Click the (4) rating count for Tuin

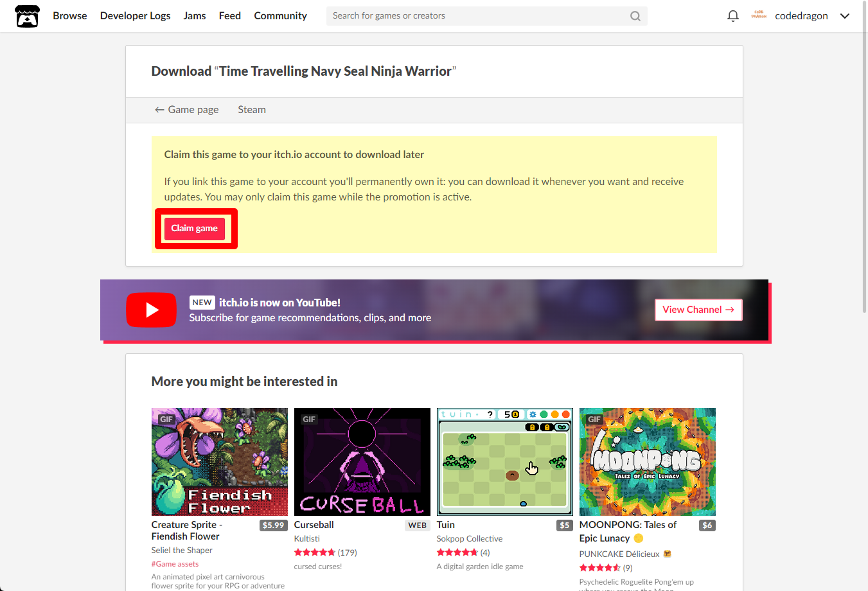click(x=485, y=552)
